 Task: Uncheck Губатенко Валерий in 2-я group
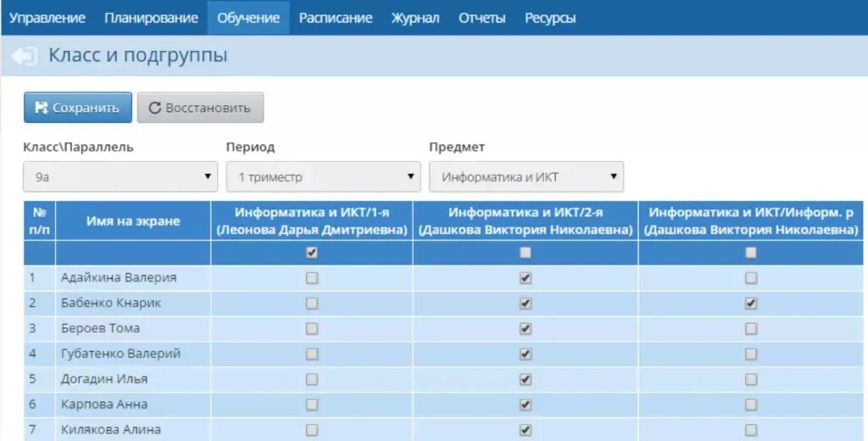[x=526, y=354]
